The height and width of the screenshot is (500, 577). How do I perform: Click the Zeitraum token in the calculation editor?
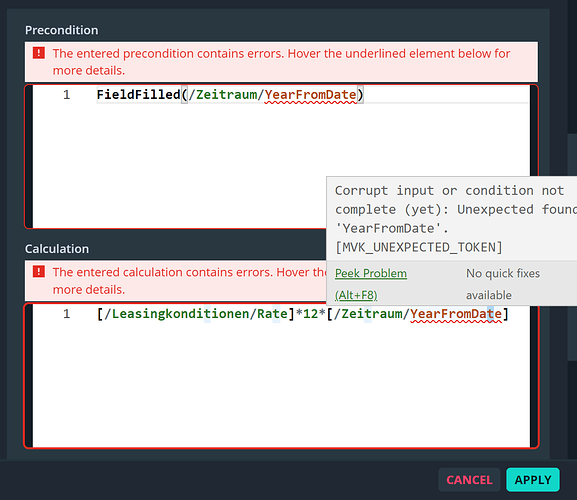[x=372, y=314]
